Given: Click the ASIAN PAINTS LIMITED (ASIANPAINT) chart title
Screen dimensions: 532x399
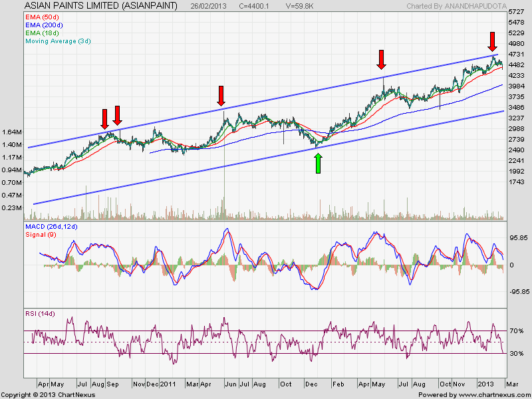Looking at the screenshot, I should pos(101,6).
